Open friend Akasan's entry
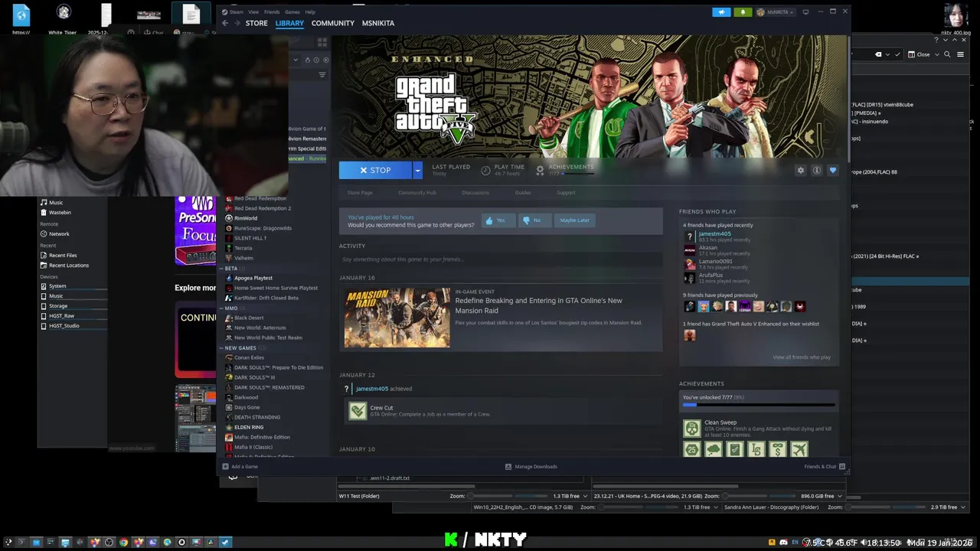 [x=707, y=248]
